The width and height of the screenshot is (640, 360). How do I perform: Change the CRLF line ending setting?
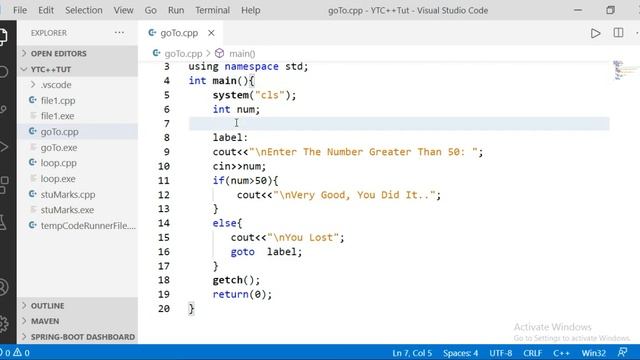(533, 353)
